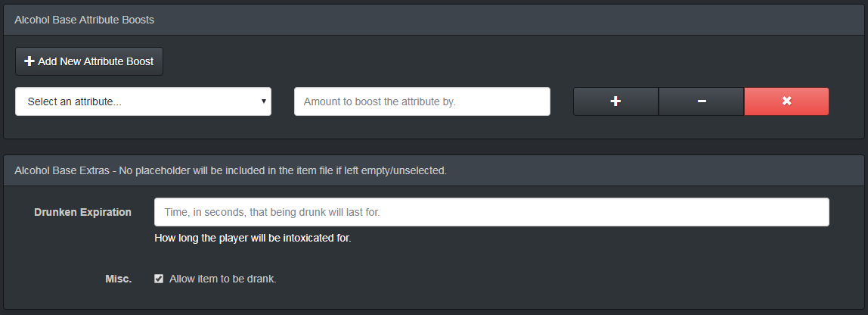Click the Amount to boost placeholder text
This screenshot has width=868, height=315.
click(380, 101)
